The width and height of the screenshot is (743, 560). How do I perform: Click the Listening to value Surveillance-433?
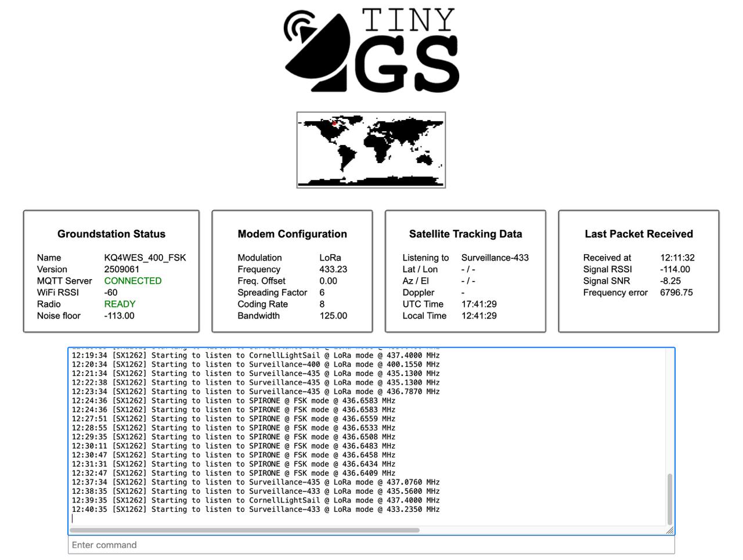pos(495,258)
